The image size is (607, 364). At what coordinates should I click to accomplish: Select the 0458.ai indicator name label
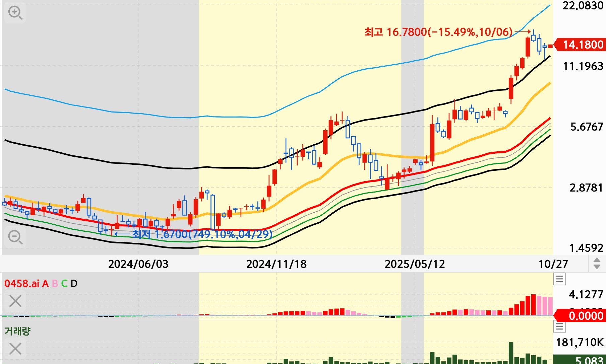tap(22, 284)
